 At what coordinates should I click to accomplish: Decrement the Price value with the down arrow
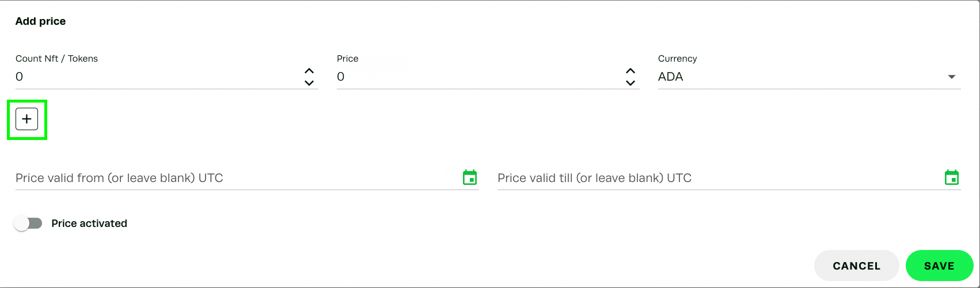pyautogui.click(x=630, y=83)
